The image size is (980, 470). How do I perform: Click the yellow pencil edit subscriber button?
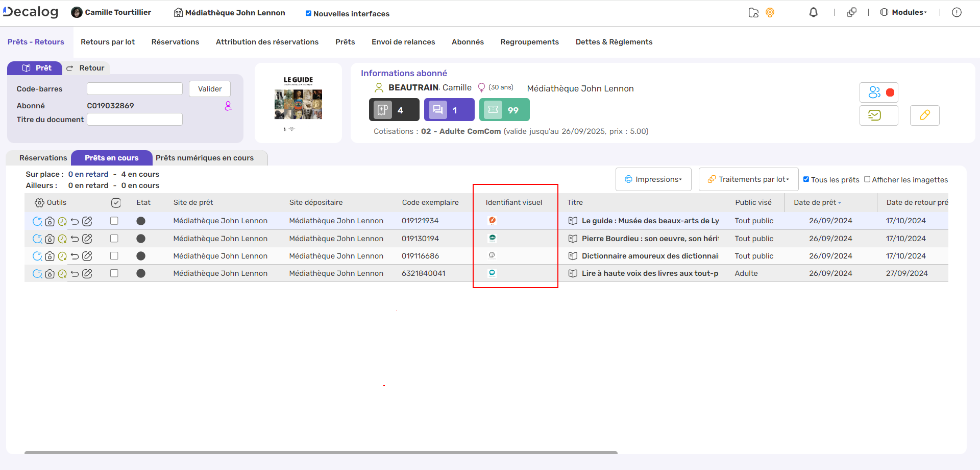(924, 115)
